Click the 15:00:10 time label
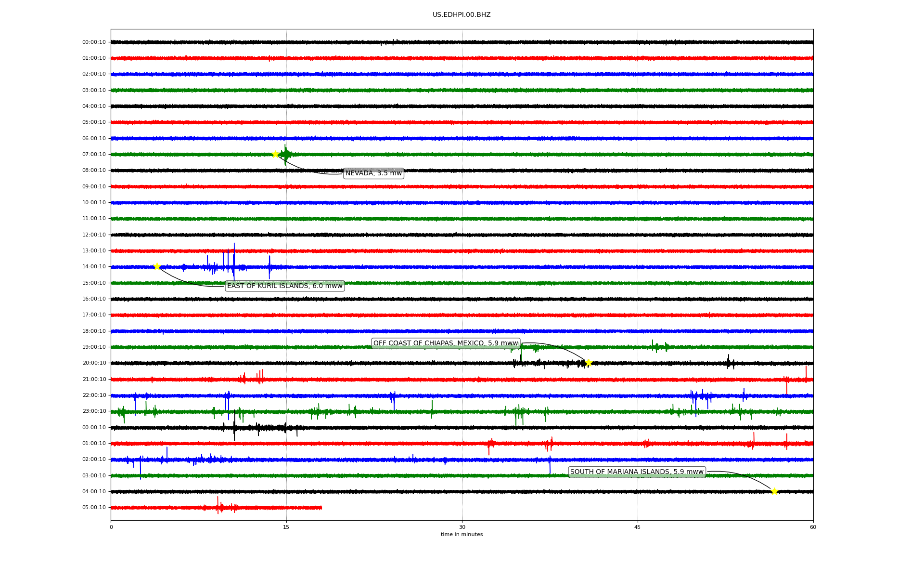The width and height of the screenshot is (924, 578). coord(94,283)
